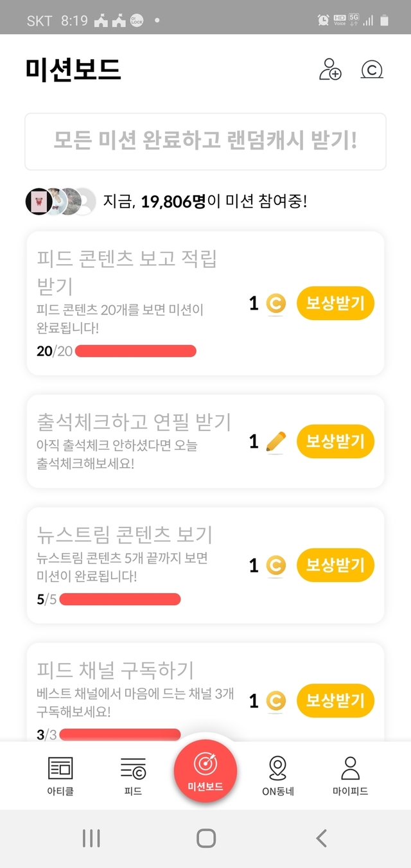Tap 보상받기 for 피드 채널 구독하기
Viewport: 411px width, 868px height.
point(335,700)
